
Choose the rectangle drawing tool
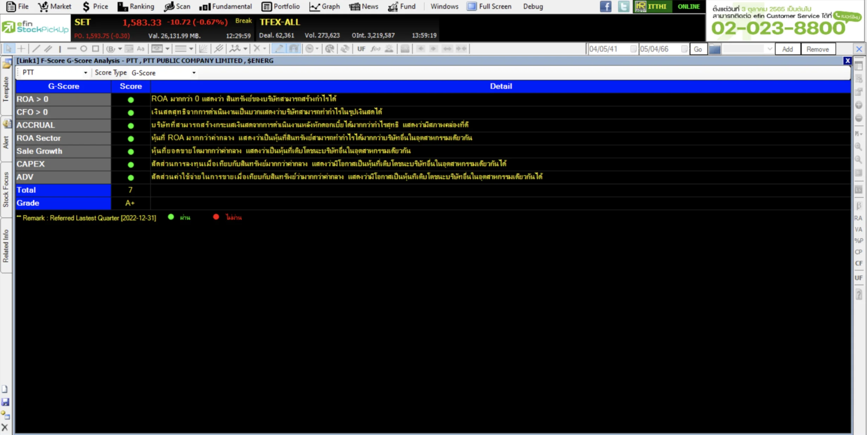pyautogui.click(x=95, y=49)
